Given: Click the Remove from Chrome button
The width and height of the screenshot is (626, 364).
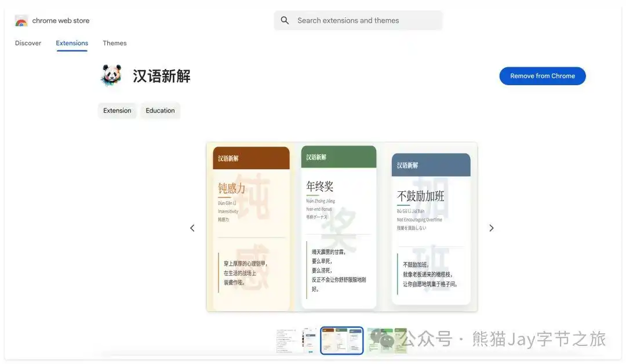Looking at the screenshot, I should (542, 75).
